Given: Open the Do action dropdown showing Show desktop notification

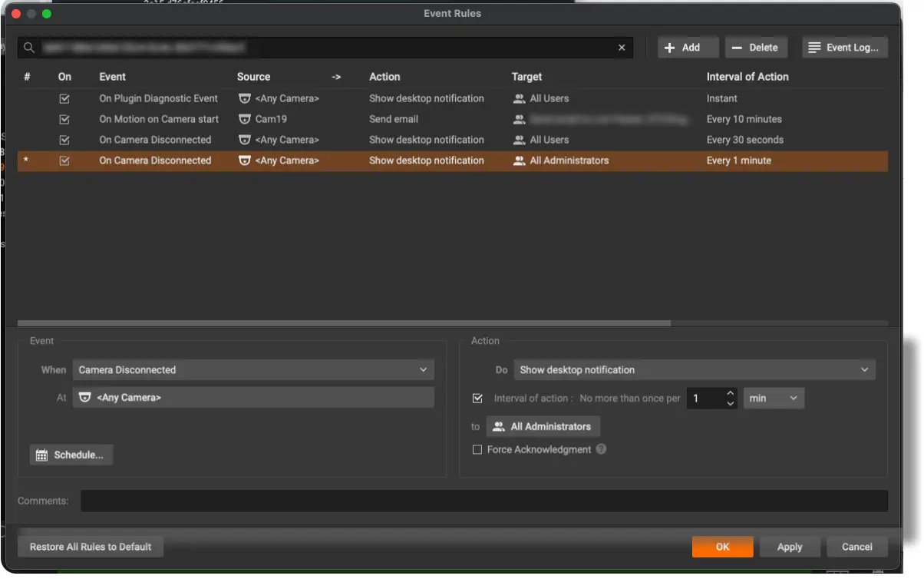Looking at the screenshot, I should [x=695, y=369].
